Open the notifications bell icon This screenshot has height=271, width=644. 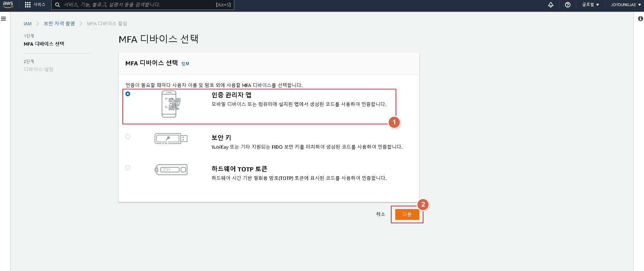(x=551, y=5)
